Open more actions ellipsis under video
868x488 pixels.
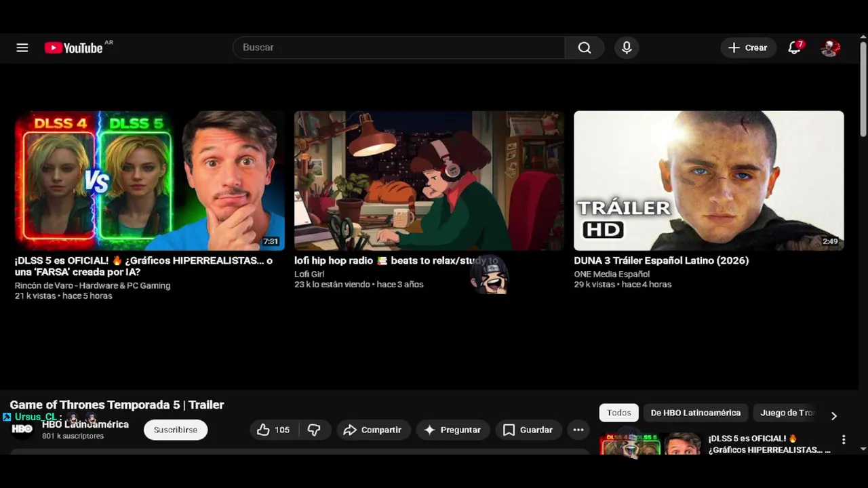click(x=578, y=430)
